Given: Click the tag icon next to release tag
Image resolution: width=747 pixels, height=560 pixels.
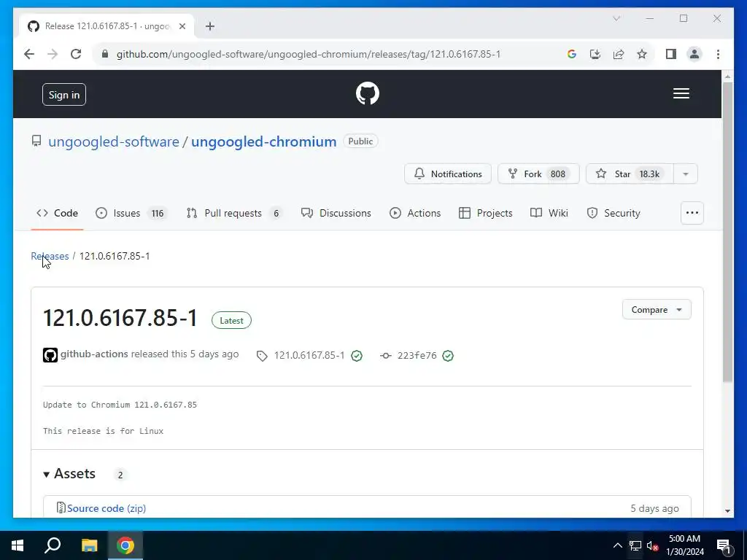Looking at the screenshot, I should pyautogui.click(x=262, y=356).
